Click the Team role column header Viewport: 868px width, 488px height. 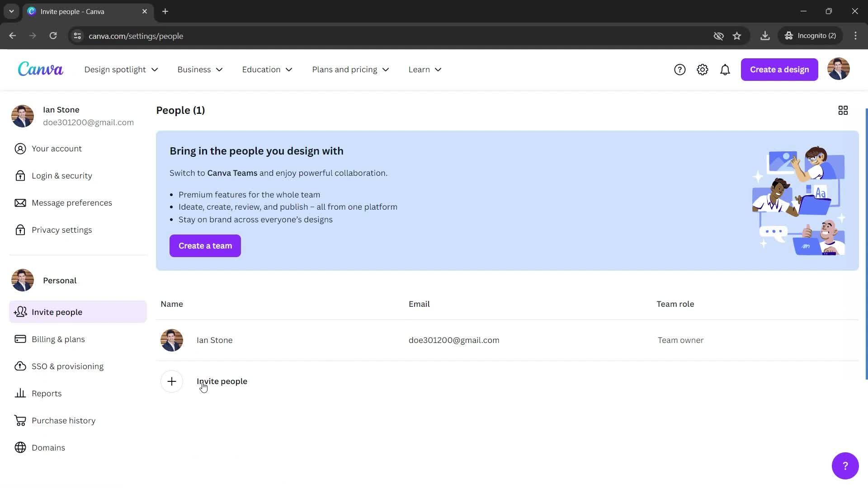675,304
